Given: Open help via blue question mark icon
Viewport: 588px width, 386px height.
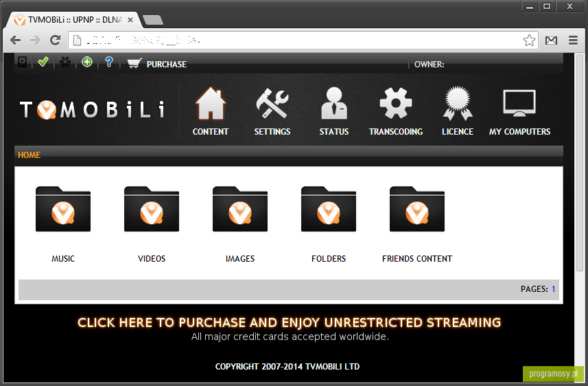Looking at the screenshot, I should (109, 62).
